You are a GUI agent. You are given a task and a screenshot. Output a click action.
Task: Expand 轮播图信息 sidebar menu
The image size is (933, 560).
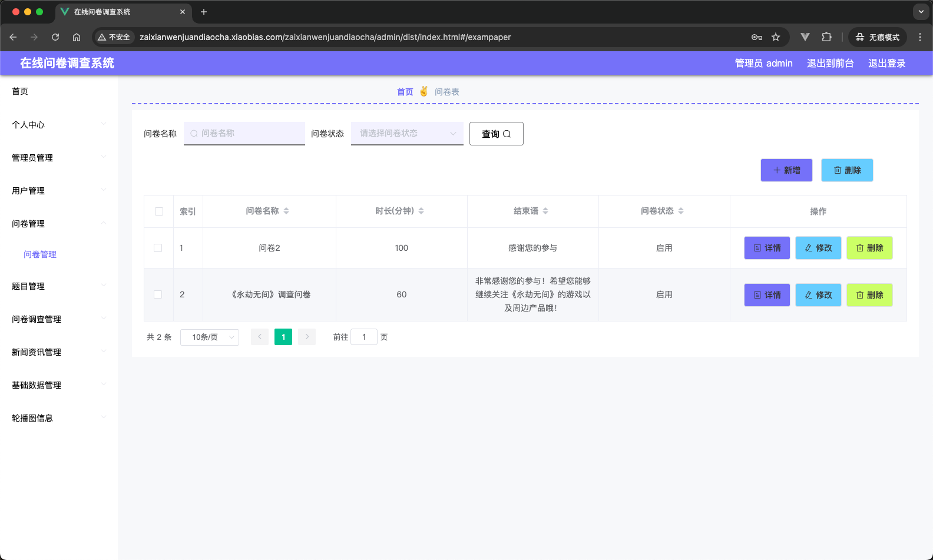(x=59, y=418)
